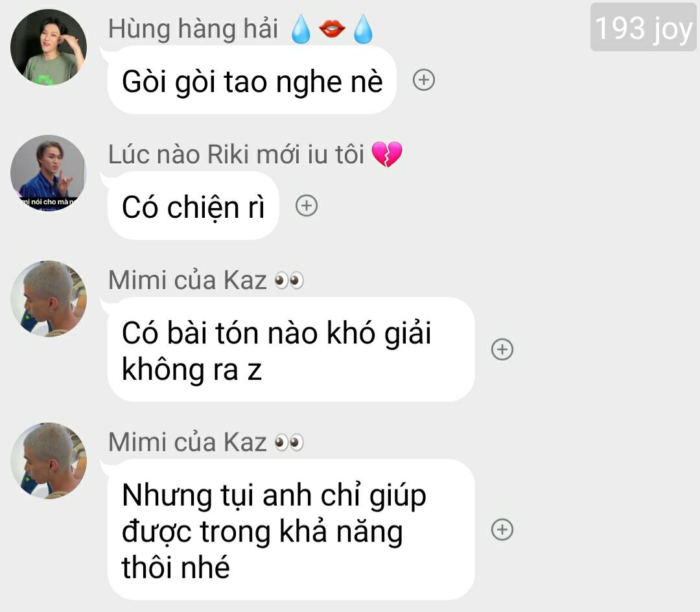Open avatar of "Lúc nào Riki mới iu tôi"
This screenshot has height=612, width=700.
click(49, 173)
